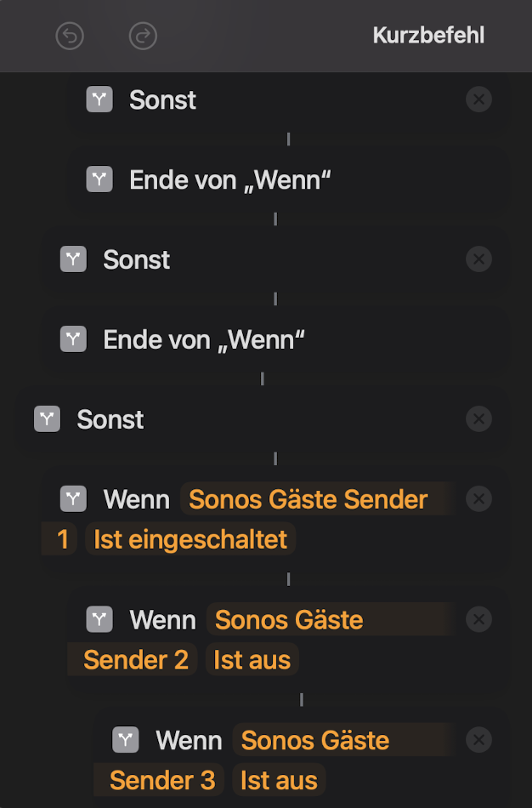Viewport: 532px width, 808px height.
Task: Select the second Ende von „Wenn“ action row
Action: point(204,340)
